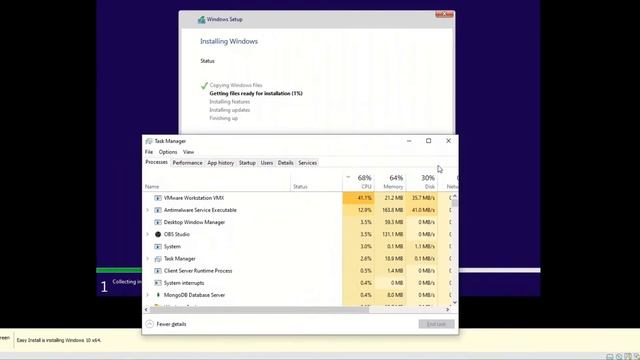Click the vertical scrollbar up arrow
Viewport: 640px width, 360px height.
(455, 196)
